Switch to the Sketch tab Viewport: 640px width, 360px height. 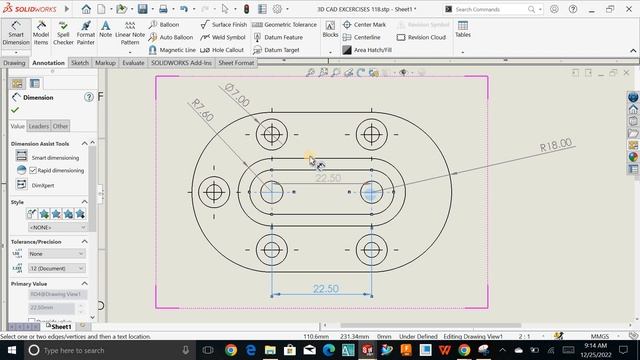(x=80, y=63)
